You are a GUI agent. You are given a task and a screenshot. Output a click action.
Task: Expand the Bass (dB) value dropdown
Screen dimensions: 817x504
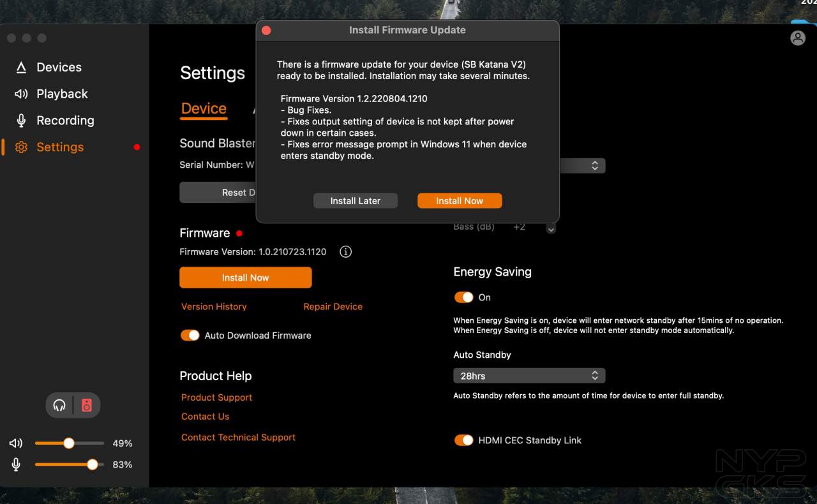(x=551, y=228)
